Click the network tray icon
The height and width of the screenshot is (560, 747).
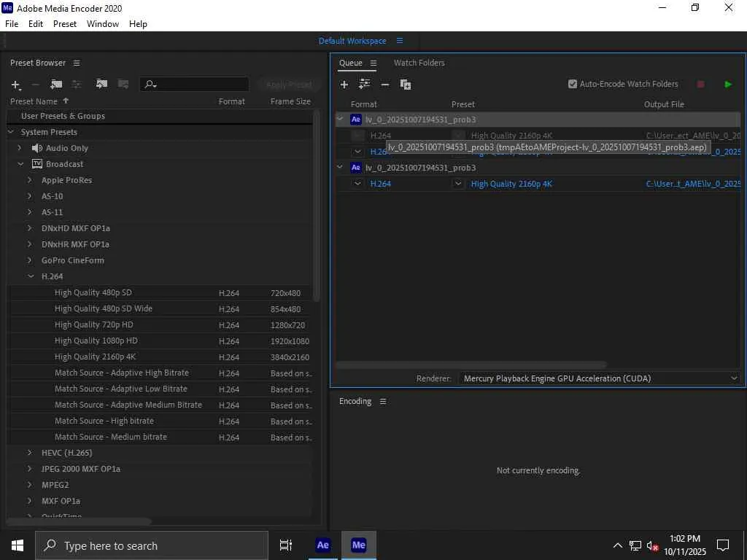pos(635,545)
